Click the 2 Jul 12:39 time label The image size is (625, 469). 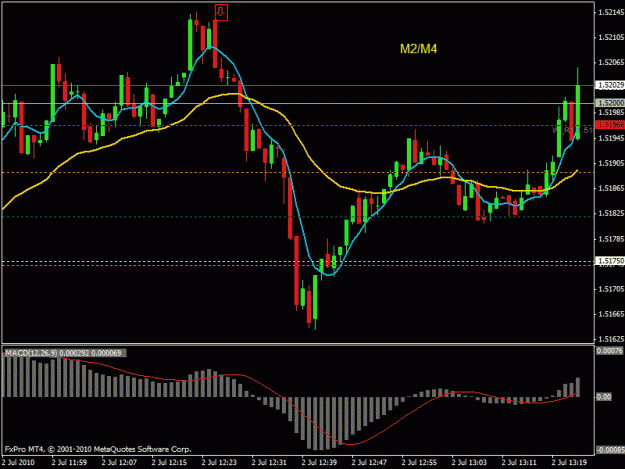[319, 462]
